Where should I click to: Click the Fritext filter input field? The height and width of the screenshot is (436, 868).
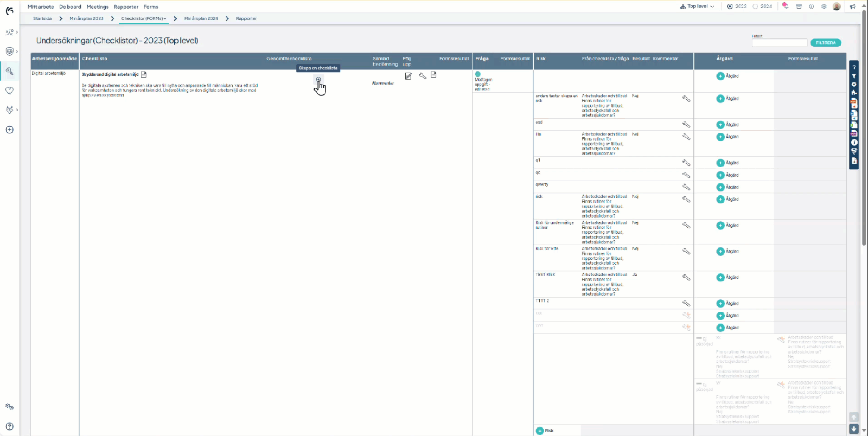(x=779, y=43)
